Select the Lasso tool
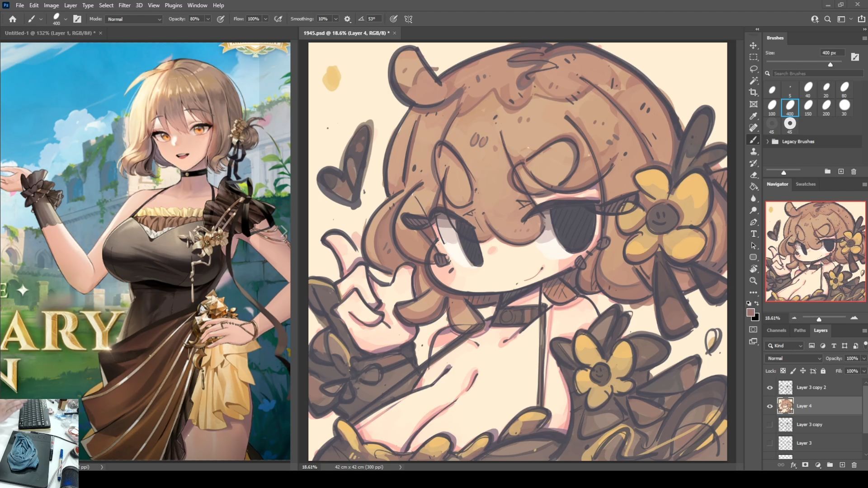 753,69
